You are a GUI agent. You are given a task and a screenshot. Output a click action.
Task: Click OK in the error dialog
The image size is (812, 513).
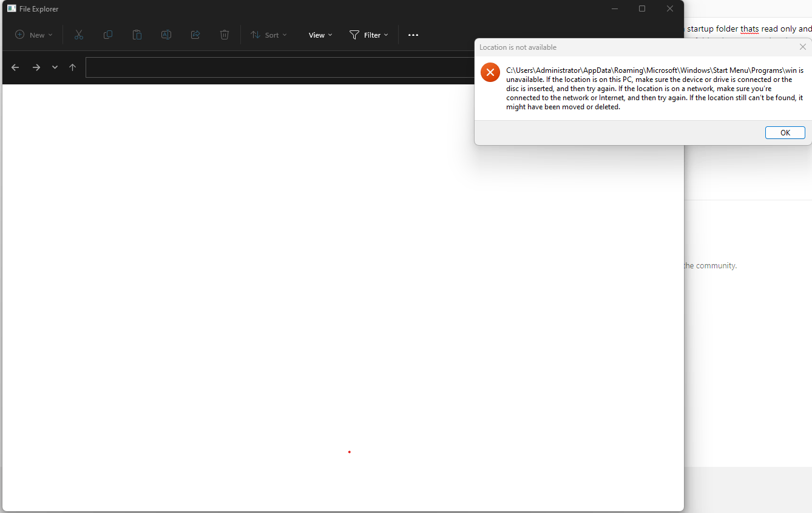(x=785, y=133)
